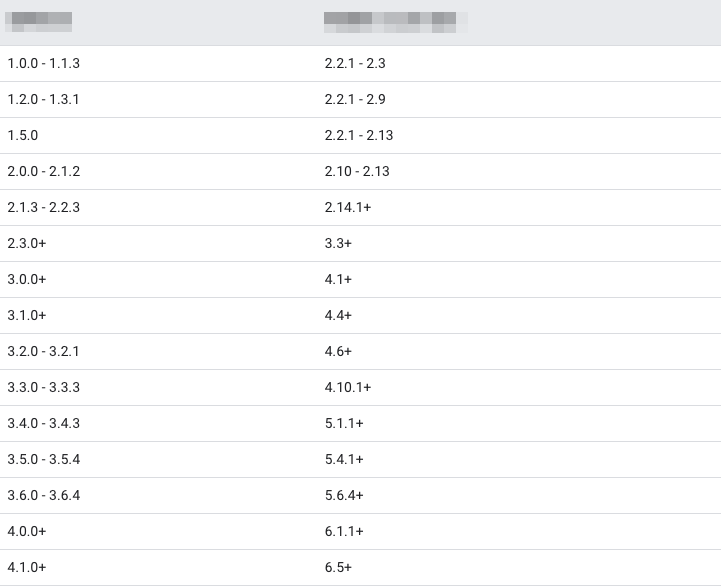This screenshot has width=721, height=588.
Task: Select the 2.14.1+ cell
Action: click(348, 208)
